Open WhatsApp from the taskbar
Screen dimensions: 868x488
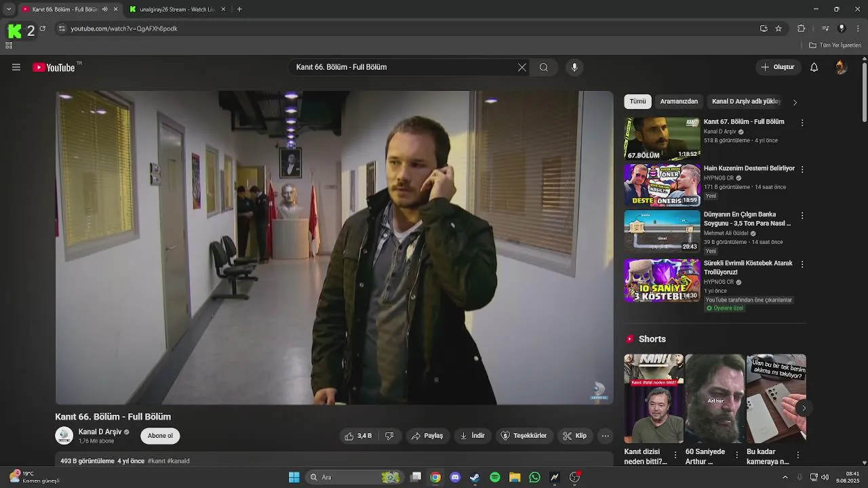pos(535,477)
